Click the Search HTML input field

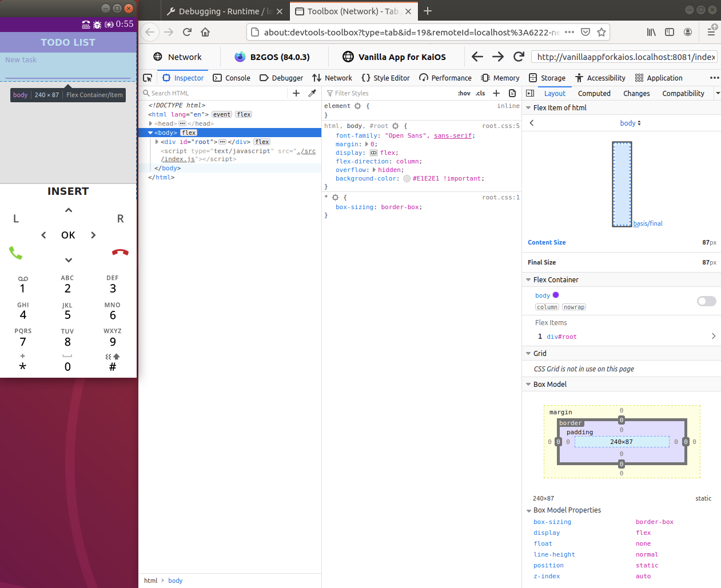click(x=217, y=93)
